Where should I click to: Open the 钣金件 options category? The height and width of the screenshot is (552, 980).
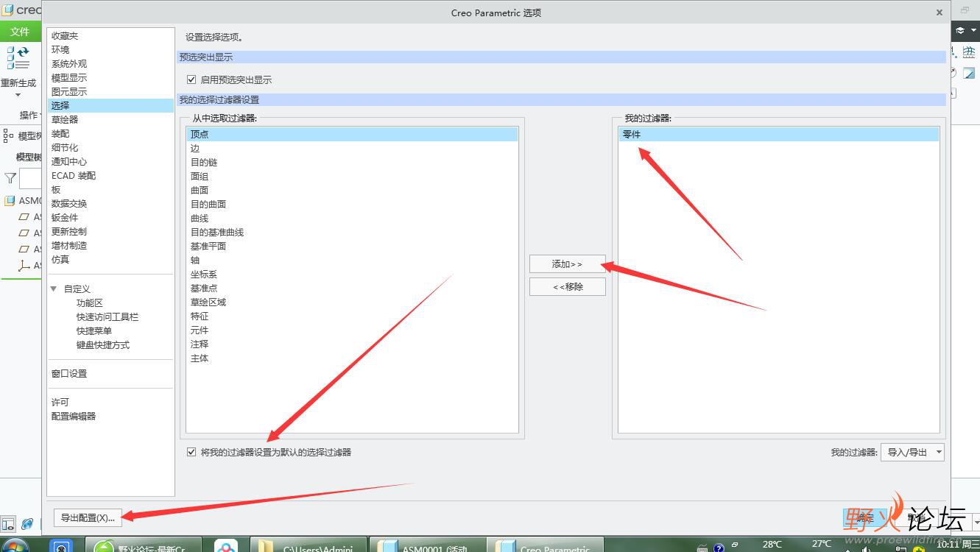tap(65, 217)
